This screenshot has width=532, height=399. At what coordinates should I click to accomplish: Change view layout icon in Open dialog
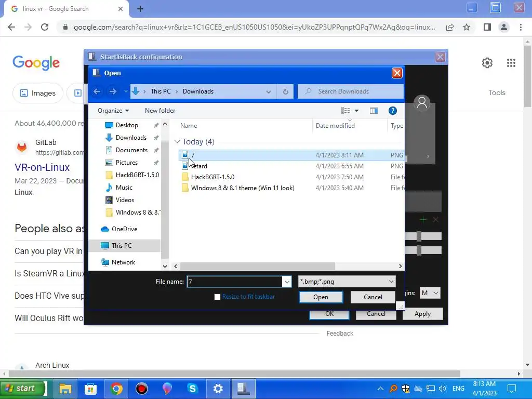point(345,111)
